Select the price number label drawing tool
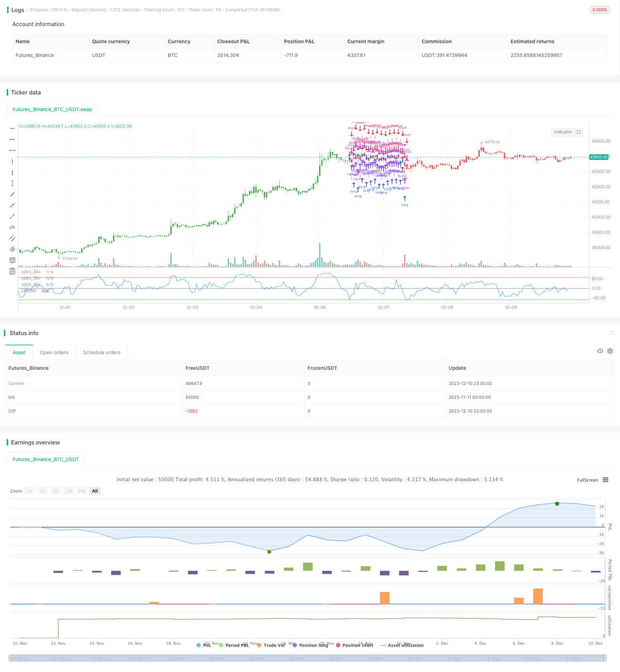 click(x=12, y=227)
